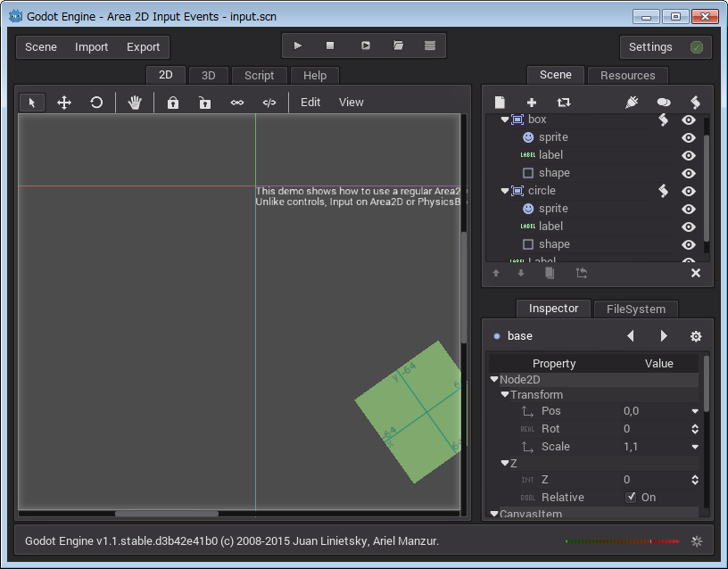Go to previous object in inspector history

(x=630, y=336)
